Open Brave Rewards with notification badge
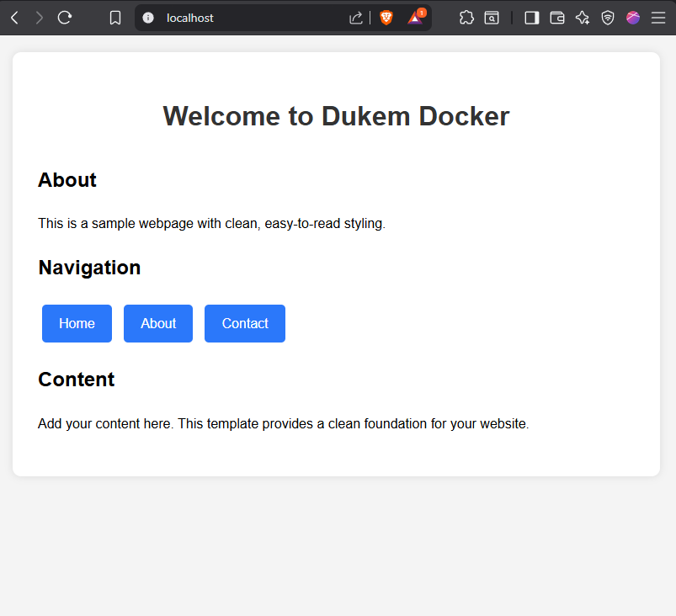The image size is (676, 616). coord(415,18)
